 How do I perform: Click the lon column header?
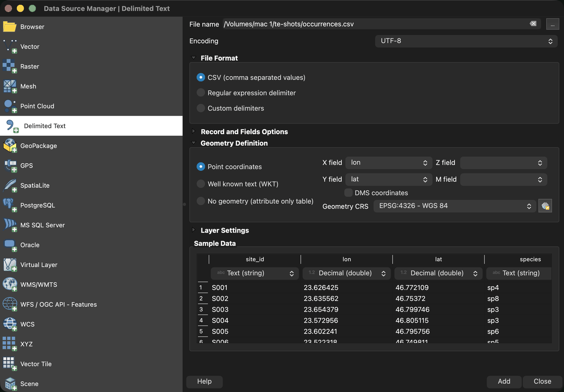(x=346, y=259)
